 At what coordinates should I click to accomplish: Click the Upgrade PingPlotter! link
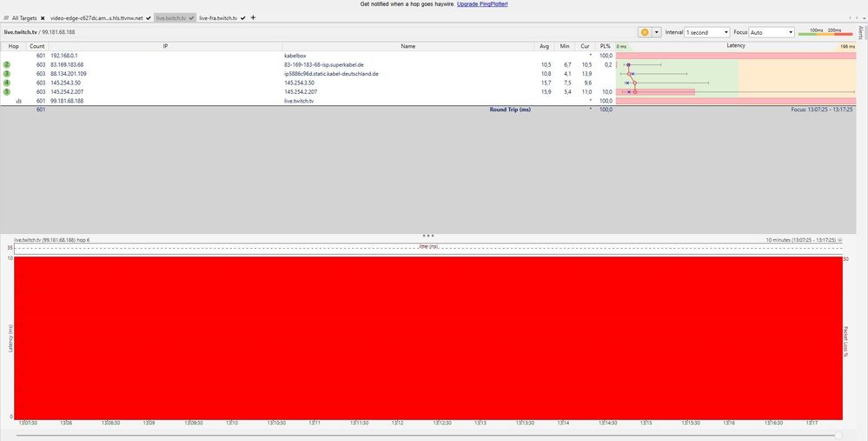click(482, 3)
